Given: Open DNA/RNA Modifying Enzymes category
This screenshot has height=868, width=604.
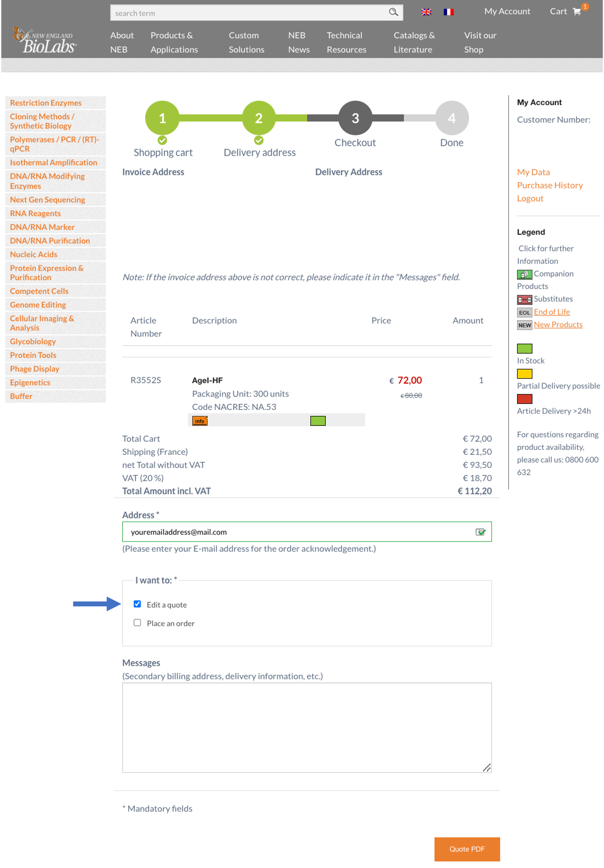Looking at the screenshot, I should (55, 181).
